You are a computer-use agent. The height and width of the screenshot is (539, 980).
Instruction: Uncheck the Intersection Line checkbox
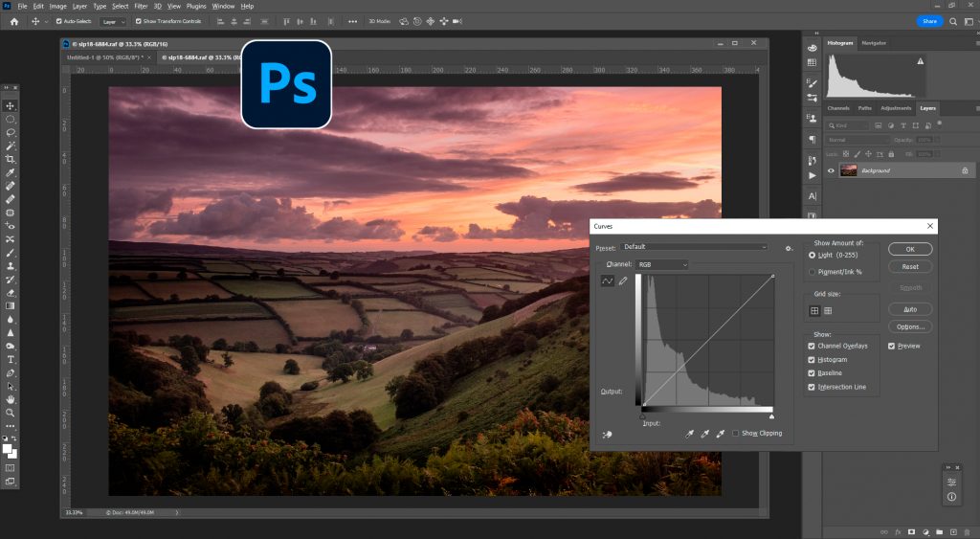tap(812, 387)
